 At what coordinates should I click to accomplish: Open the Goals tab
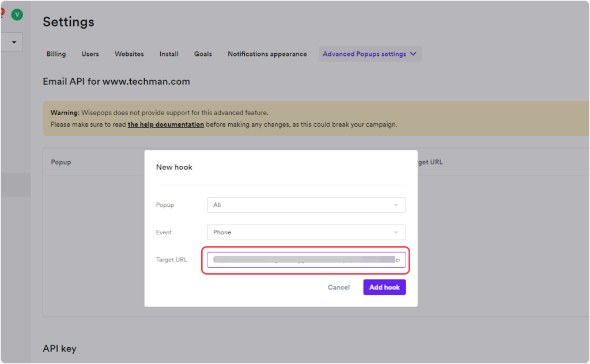coord(203,54)
